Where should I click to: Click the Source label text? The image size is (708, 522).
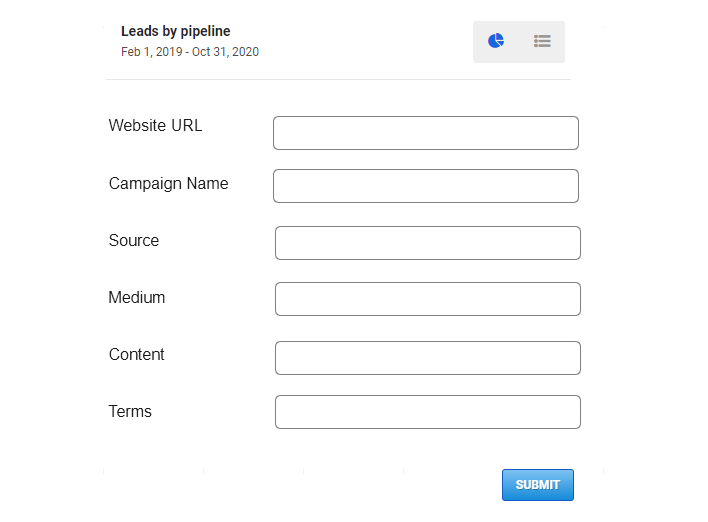pos(134,241)
